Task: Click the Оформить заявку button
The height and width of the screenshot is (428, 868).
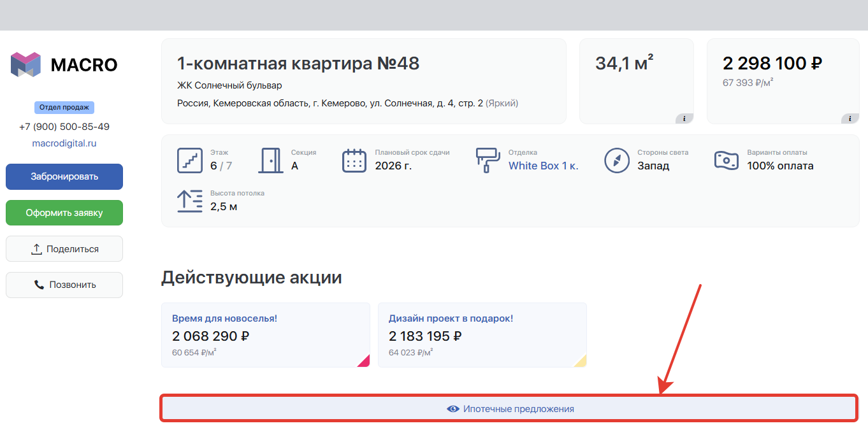Action: [x=64, y=213]
